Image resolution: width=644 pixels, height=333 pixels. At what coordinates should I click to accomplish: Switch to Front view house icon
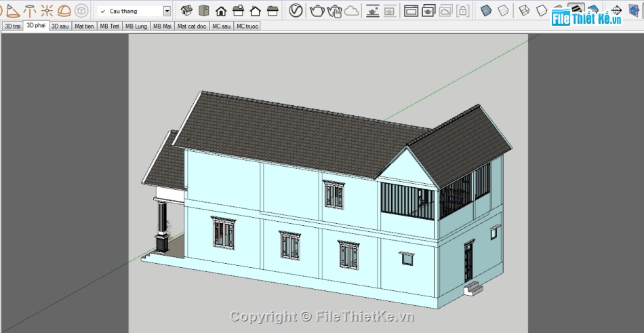click(221, 11)
